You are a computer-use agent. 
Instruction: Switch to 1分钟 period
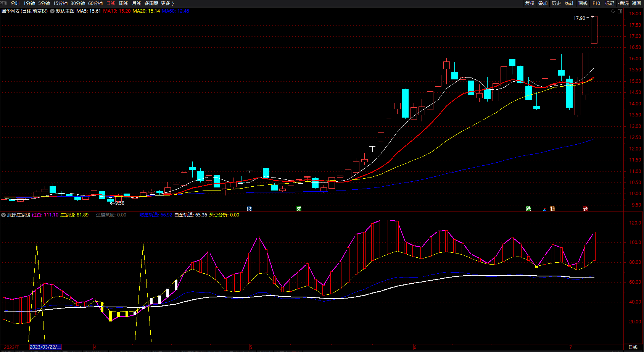[29, 3]
